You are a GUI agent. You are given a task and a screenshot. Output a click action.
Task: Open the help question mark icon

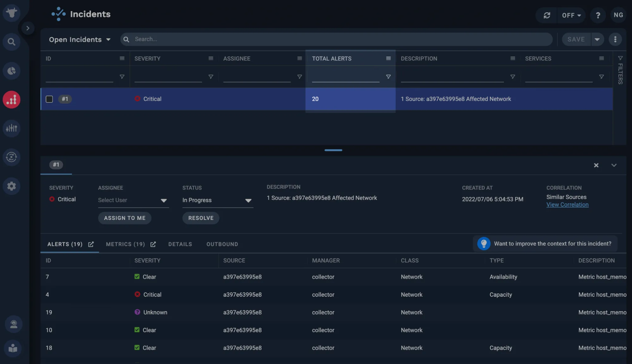(598, 15)
